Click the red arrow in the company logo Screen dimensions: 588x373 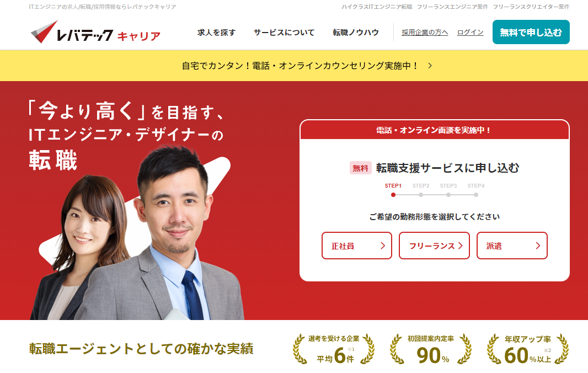pyautogui.click(x=45, y=31)
